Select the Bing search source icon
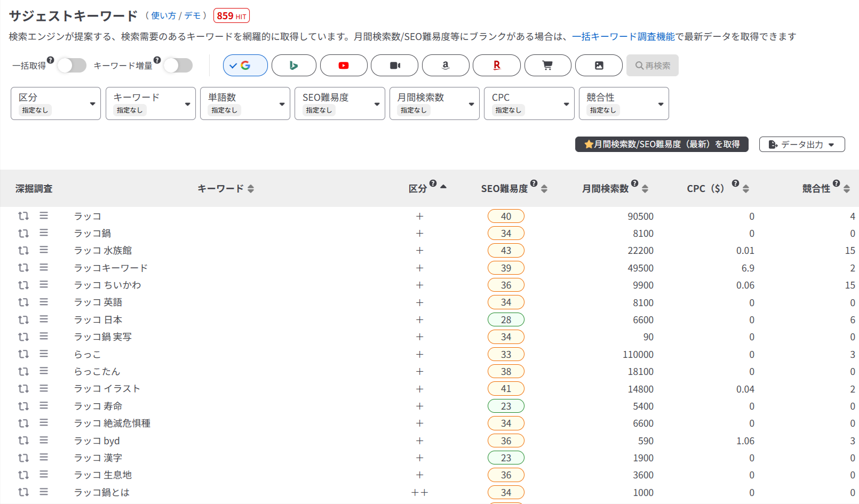859x504 pixels. pos(293,66)
